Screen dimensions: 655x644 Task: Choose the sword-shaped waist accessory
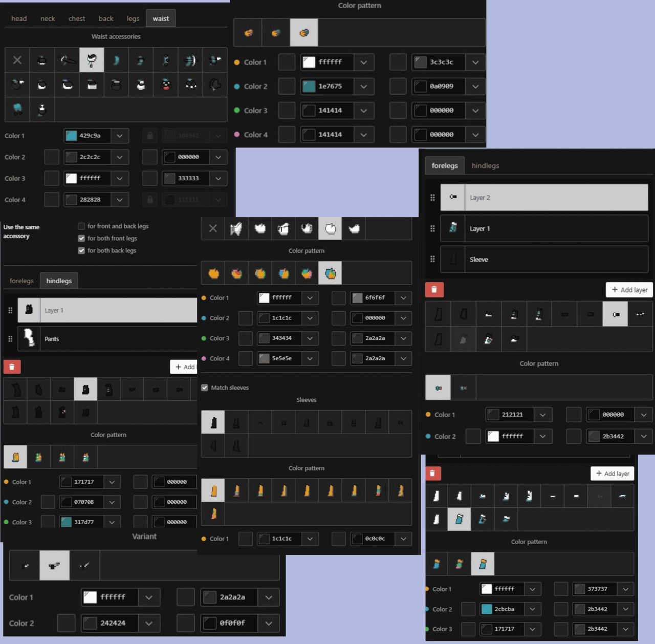pyautogui.click(x=67, y=60)
